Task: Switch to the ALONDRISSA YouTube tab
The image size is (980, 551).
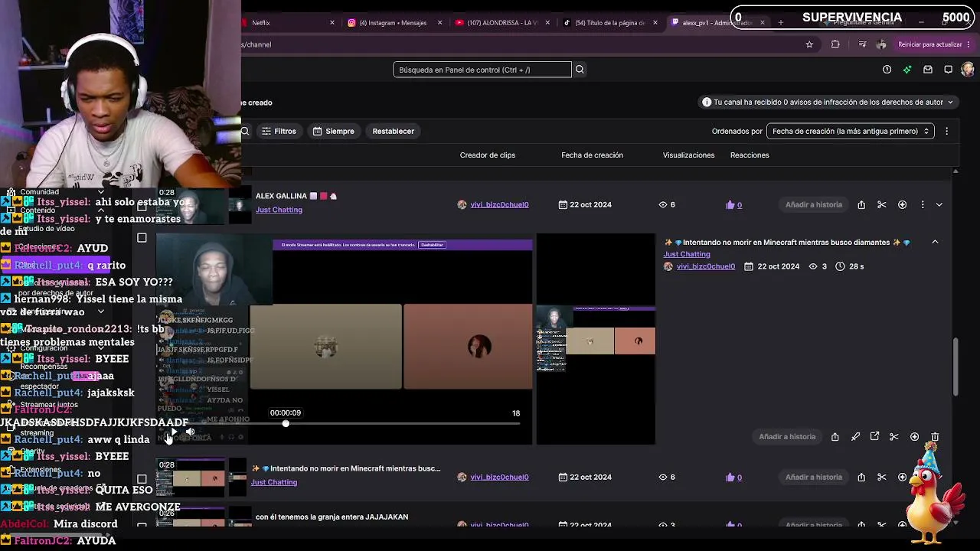Action: (500, 23)
